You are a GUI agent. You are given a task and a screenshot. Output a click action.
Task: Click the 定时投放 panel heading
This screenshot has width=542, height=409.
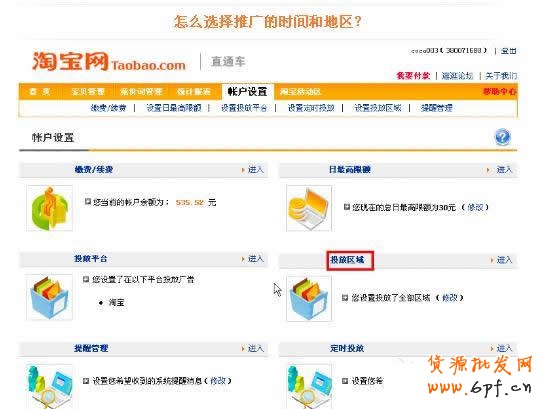pyautogui.click(x=347, y=348)
